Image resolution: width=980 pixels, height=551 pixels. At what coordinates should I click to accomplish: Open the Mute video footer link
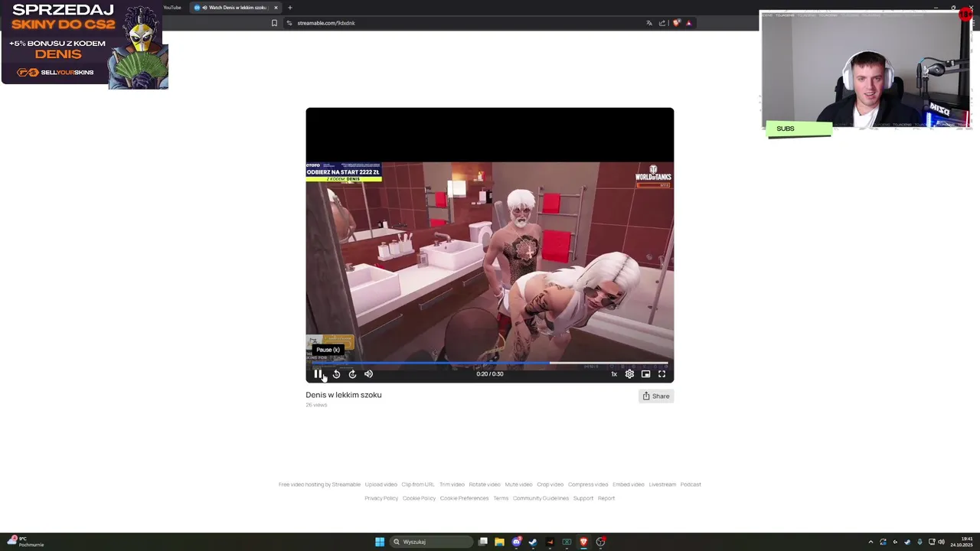pos(518,484)
